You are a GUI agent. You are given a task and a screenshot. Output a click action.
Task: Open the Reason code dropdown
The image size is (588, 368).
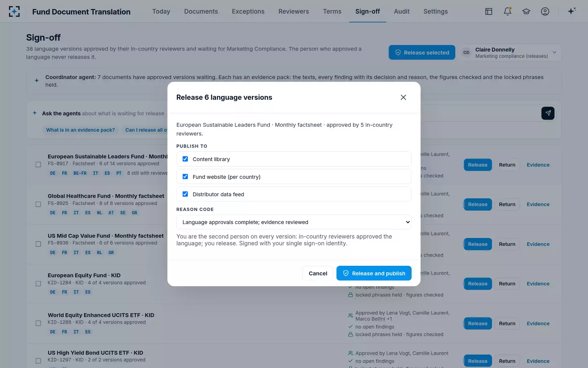(x=294, y=222)
